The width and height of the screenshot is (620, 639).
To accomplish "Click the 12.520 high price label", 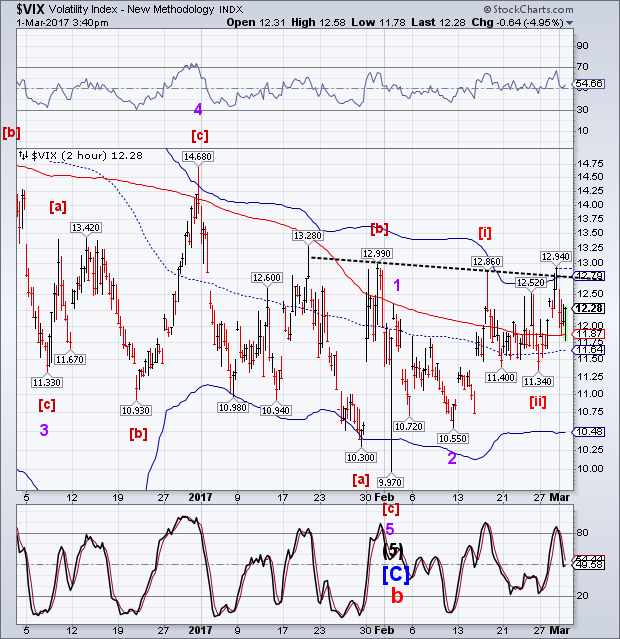I will click(530, 282).
